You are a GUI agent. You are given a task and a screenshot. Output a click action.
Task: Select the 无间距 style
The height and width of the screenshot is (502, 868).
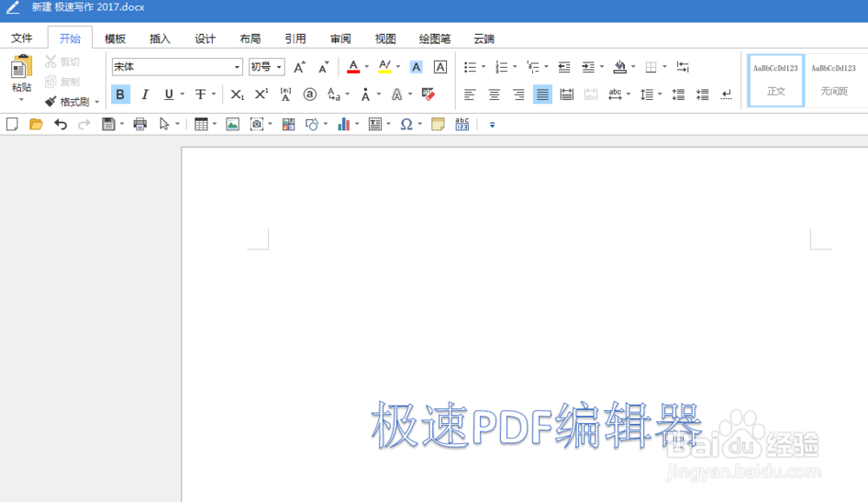coord(833,81)
